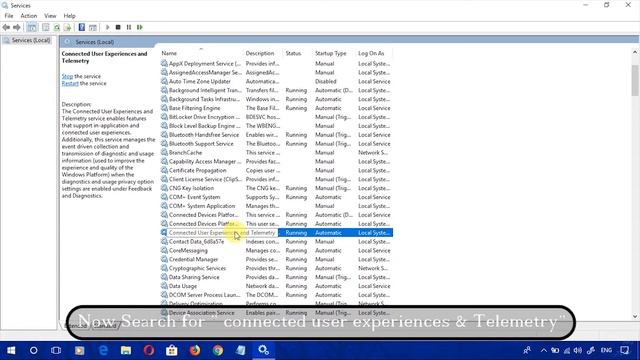Click the Disabled startup type of Auto Time Zone Updater

pyautogui.click(x=326, y=82)
